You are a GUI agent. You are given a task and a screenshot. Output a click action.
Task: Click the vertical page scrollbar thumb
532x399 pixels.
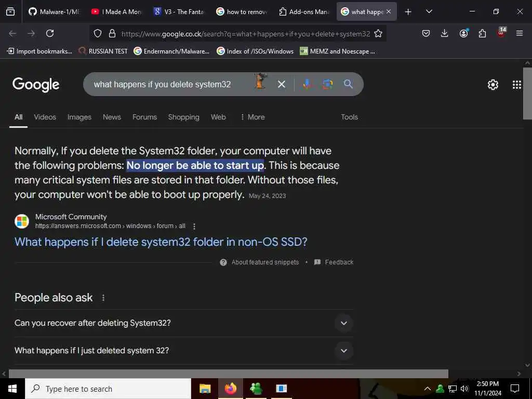(x=527, y=93)
